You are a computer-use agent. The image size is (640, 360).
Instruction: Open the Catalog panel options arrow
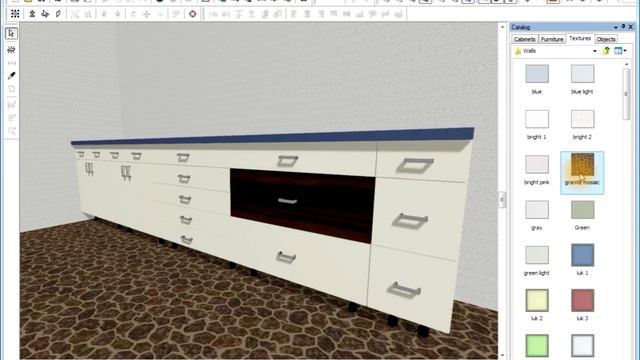coord(616,27)
